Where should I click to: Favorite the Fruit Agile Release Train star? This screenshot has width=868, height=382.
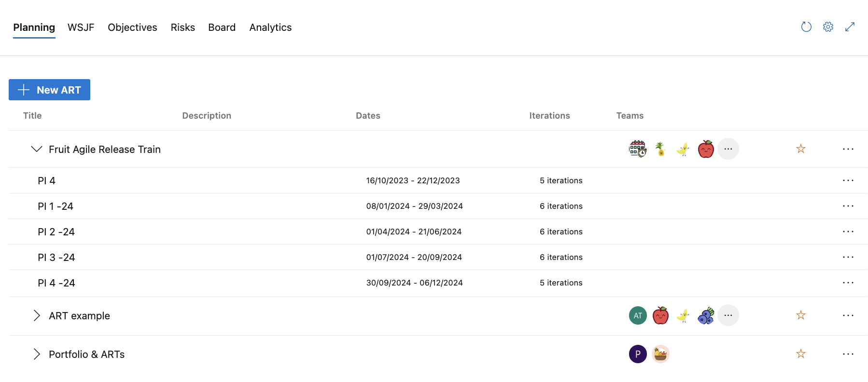800,149
